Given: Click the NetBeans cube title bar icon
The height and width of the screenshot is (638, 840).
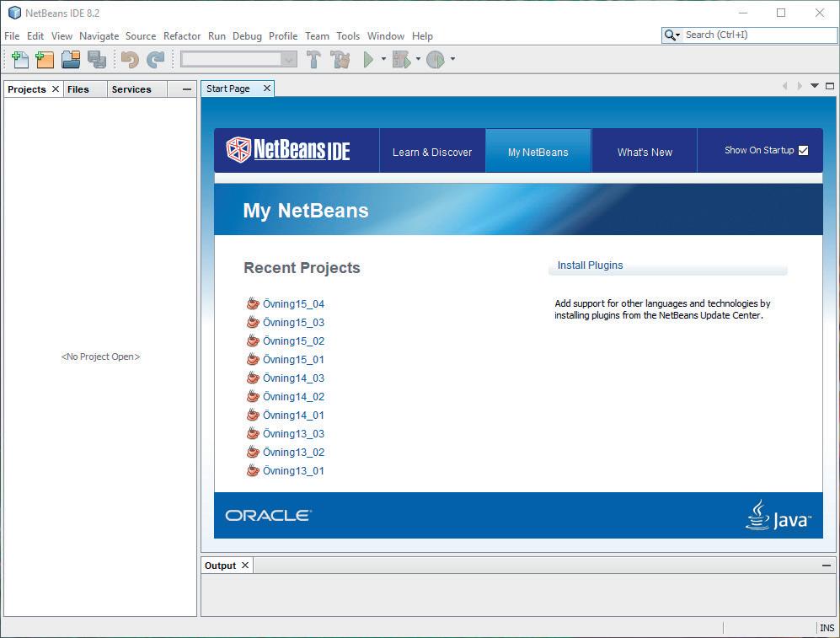Looking at the screenshot, I should (14, 13).
